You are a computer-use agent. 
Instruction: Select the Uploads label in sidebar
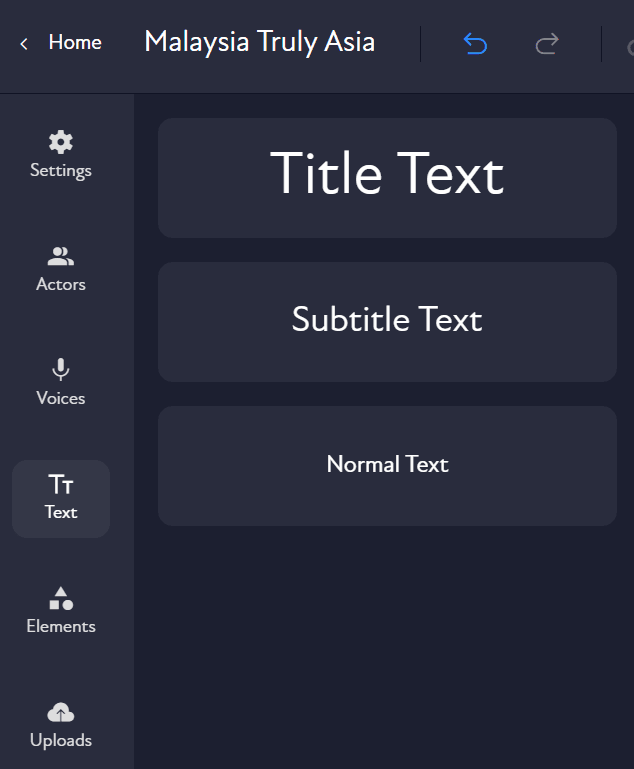point(61,741)
